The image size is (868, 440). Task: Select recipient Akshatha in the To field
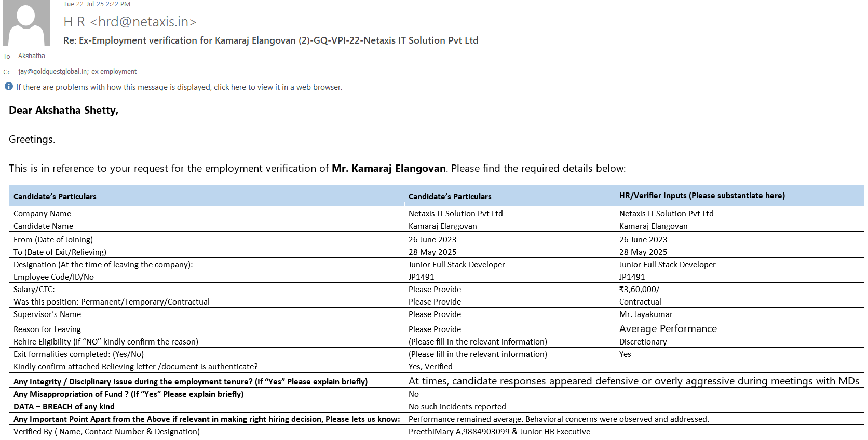click(x=32, y=56)
